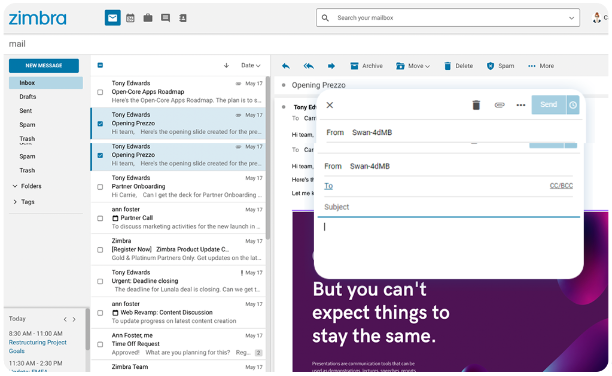Toggle the select-all messages checkbox

tap(100, 65)
